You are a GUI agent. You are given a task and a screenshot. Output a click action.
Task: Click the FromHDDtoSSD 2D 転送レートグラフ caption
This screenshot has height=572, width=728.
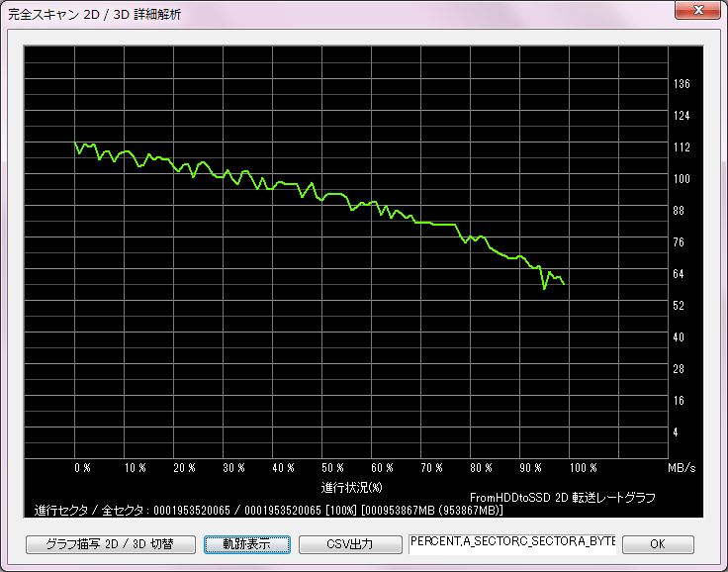coord(562,497)
